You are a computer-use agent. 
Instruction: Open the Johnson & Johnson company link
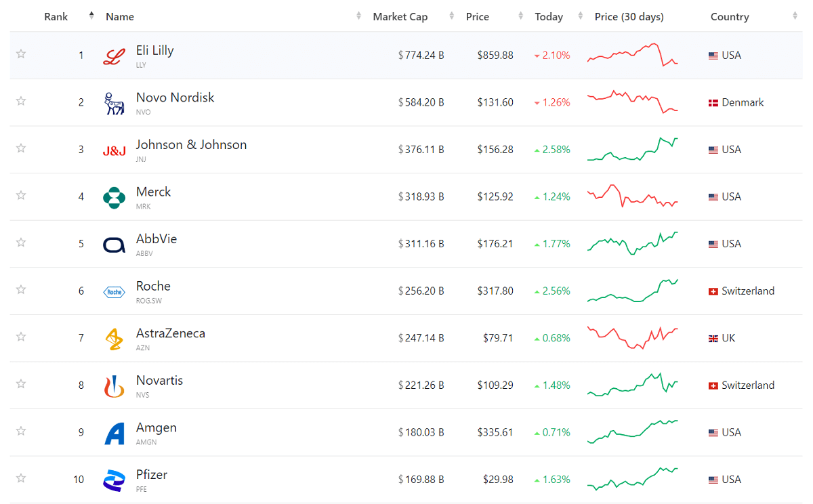(191, 144)
